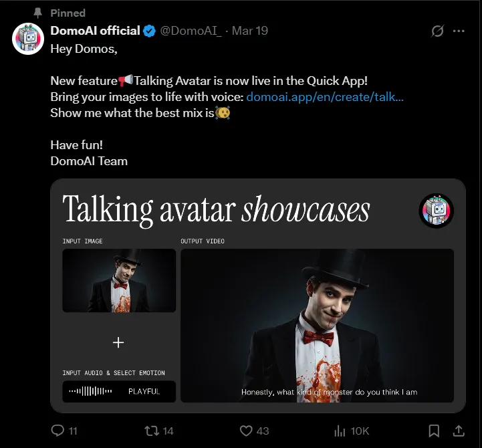Click the DomoAI robot profile avatar
This screenshot has width=482, height=448.
[x=28, y=39]
